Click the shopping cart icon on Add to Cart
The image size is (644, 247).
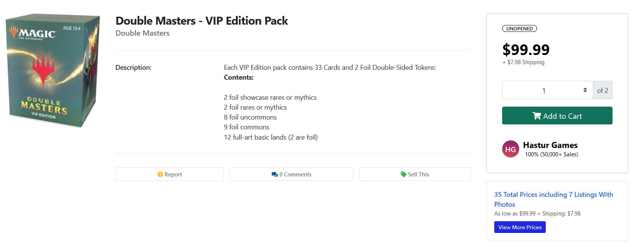pos(537,116)
